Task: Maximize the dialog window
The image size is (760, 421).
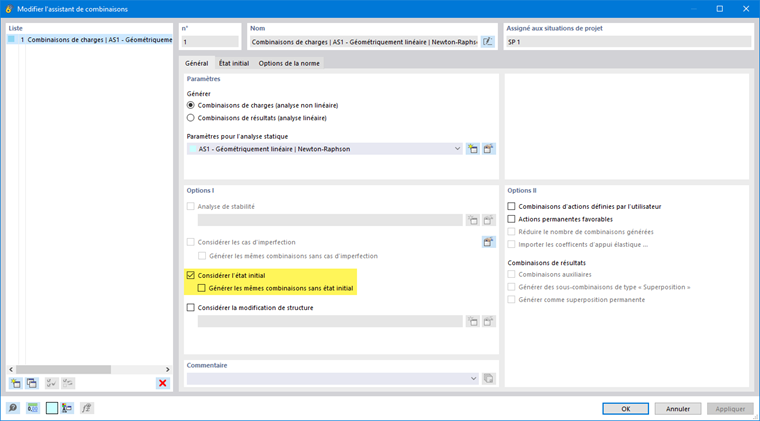Action: pos(720,9)
